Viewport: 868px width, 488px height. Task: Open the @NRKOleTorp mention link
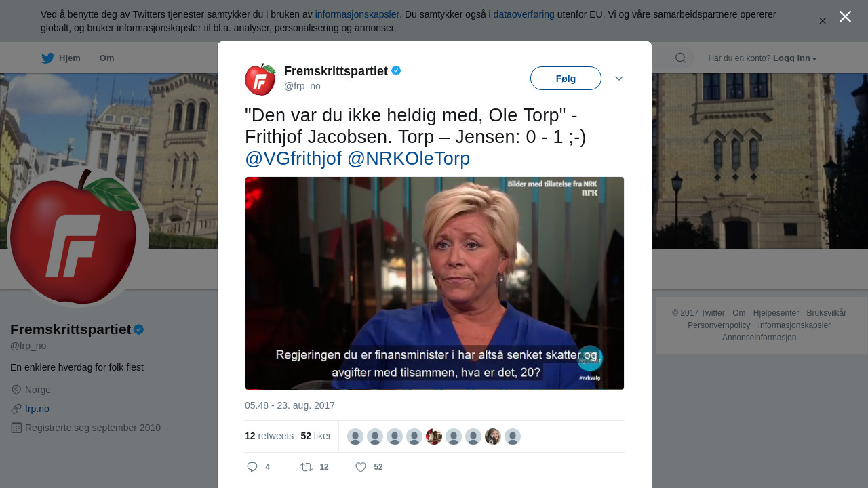tap(408, 159)
